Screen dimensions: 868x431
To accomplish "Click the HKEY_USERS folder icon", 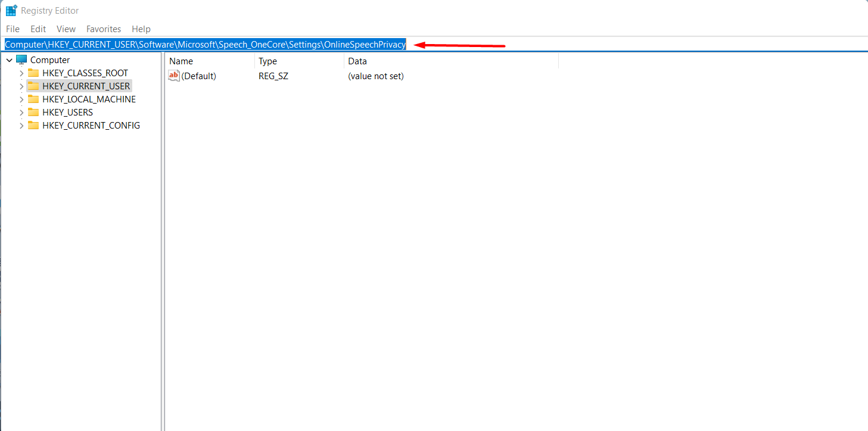I will pos(35,112).
